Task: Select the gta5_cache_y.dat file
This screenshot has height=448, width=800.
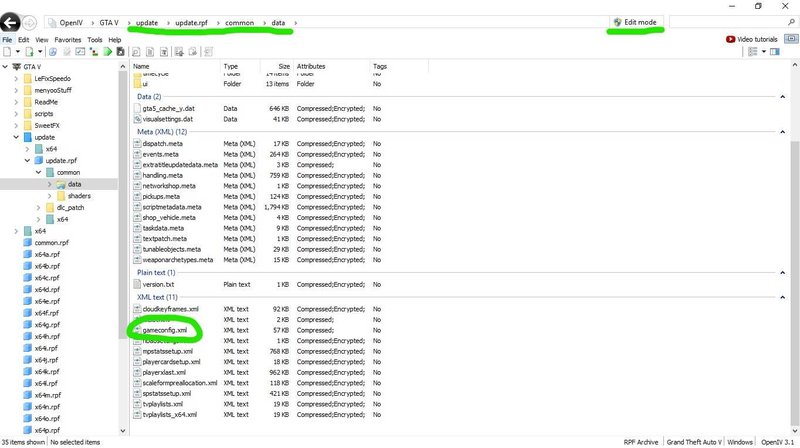Action: pyautogui.click(x=168, y=109)
